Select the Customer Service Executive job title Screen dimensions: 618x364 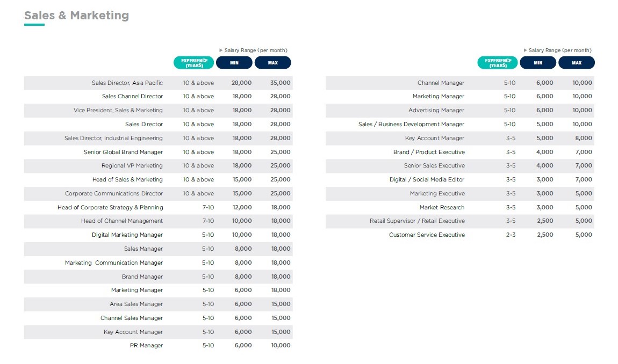pos(427,235)
